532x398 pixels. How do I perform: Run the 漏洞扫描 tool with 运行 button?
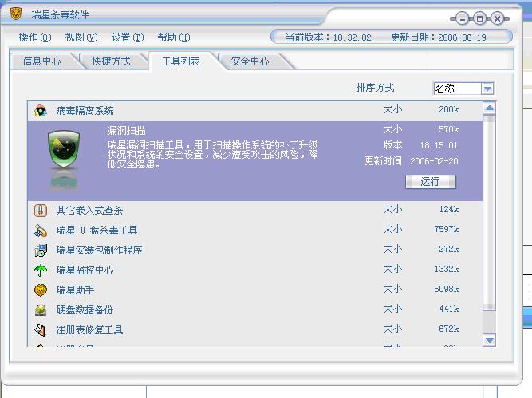pyautogui.click(x=431, y=182)
